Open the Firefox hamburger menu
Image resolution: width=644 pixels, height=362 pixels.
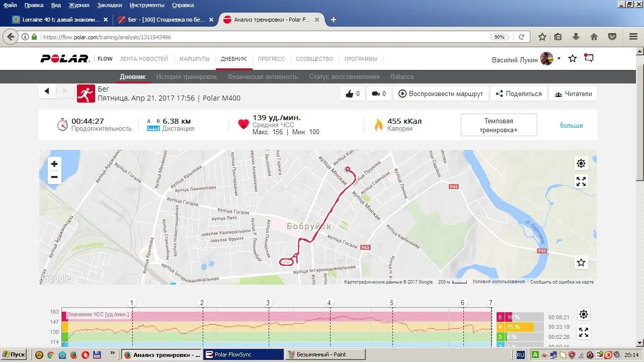tap(633, 37)
